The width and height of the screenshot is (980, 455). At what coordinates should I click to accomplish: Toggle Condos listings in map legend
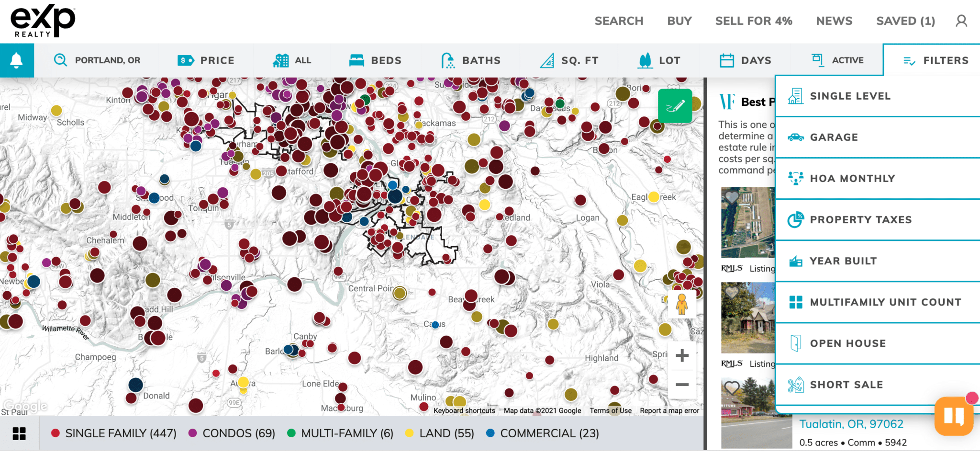click(232, 433)
